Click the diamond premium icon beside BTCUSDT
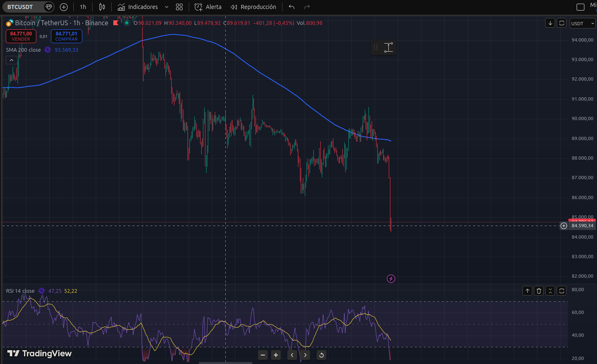This screenshot has height=364, width=597. (48, 7)
